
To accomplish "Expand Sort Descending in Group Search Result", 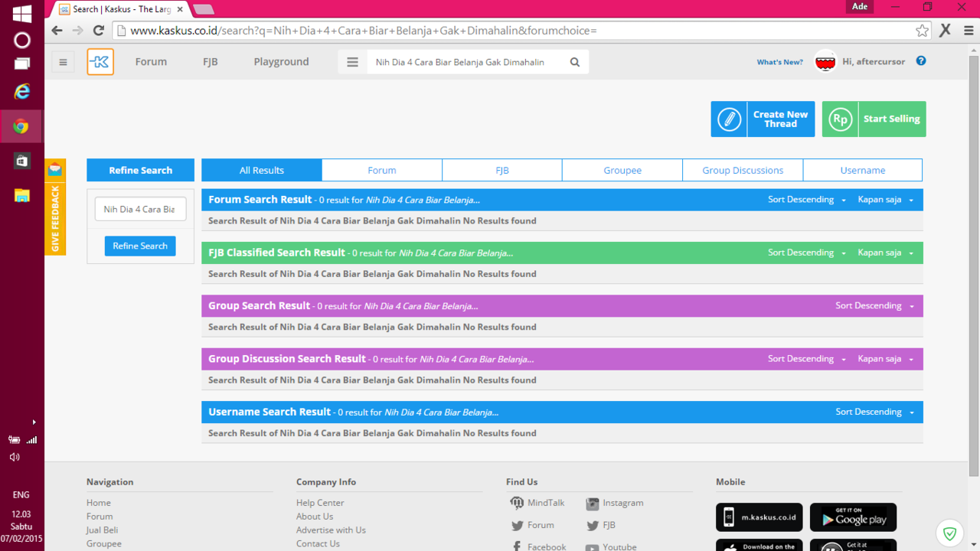I will 874,306.
